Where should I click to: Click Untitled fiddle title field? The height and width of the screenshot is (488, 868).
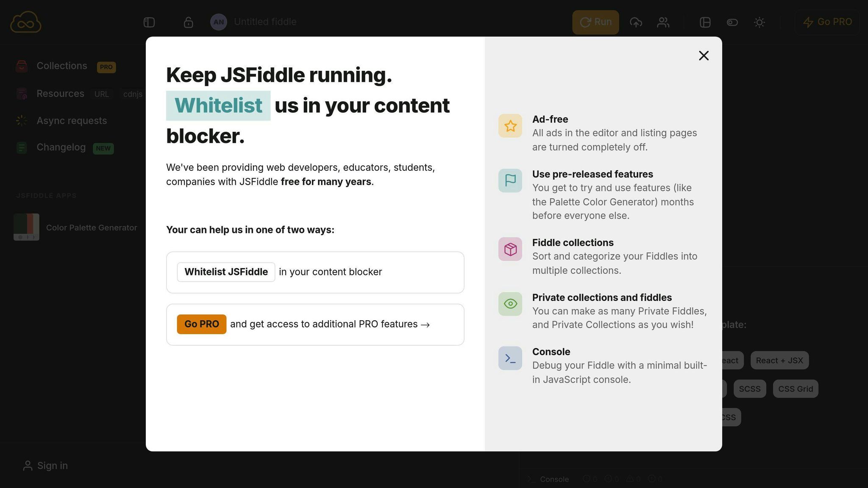(265, 22)
